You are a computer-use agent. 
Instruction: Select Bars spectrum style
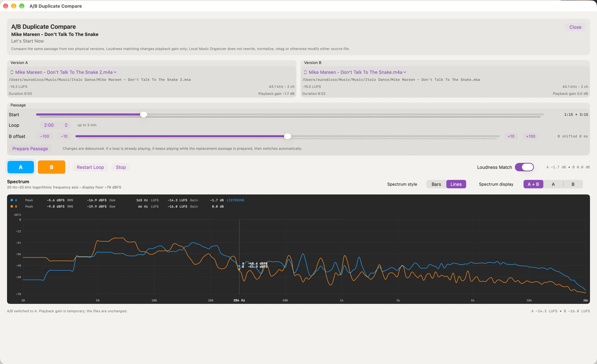tap(436, 184)
